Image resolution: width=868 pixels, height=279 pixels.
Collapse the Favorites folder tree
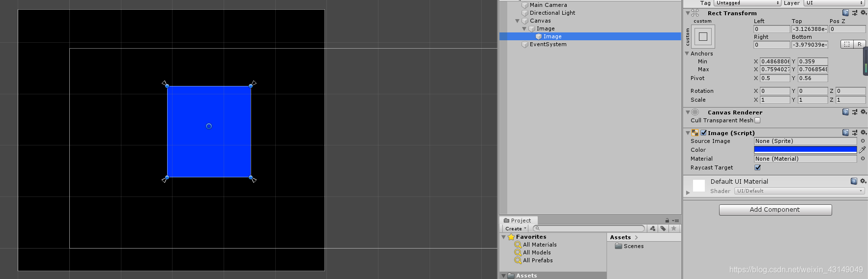pos(503,237)
